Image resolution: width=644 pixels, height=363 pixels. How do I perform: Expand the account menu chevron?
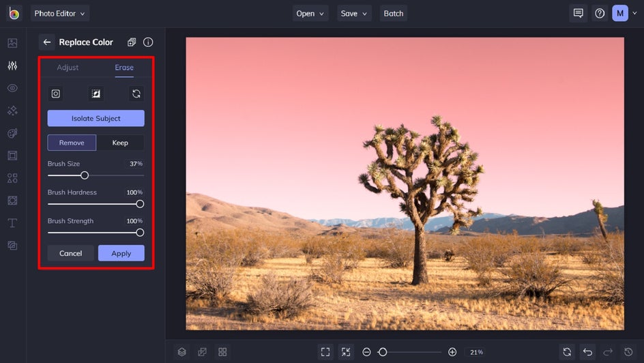[x=634, y=13]
